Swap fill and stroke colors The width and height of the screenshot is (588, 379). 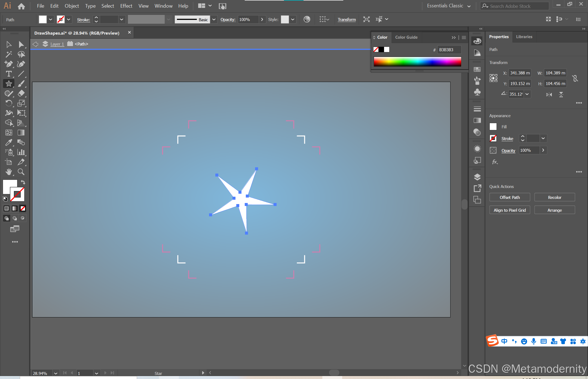pos(23,182)
